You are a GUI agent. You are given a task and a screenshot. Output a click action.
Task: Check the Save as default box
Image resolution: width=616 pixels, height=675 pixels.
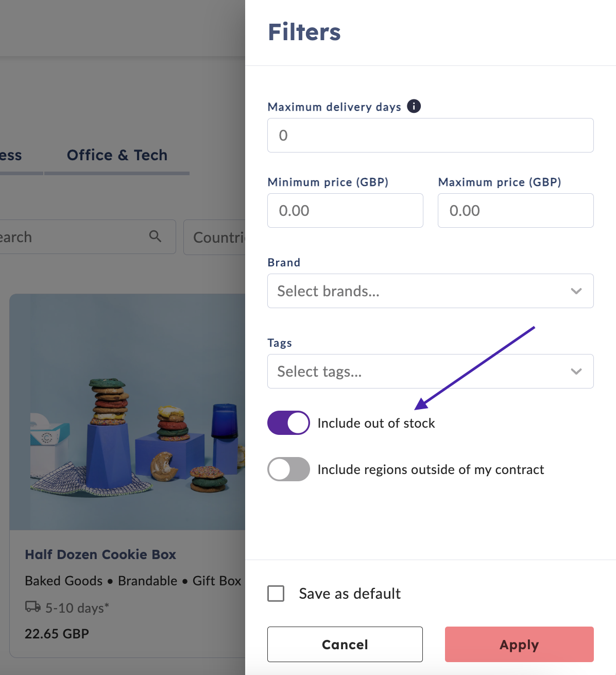[276, 594]
